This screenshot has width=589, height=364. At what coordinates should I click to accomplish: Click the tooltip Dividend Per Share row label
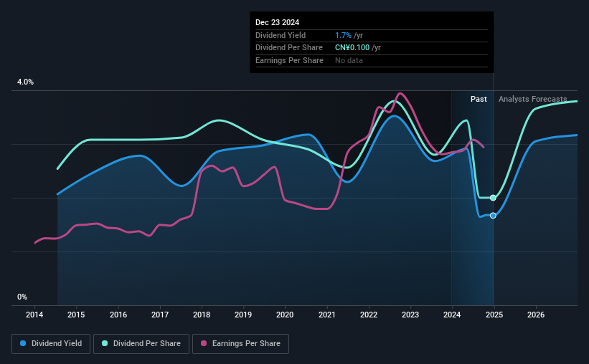(289, 48)
